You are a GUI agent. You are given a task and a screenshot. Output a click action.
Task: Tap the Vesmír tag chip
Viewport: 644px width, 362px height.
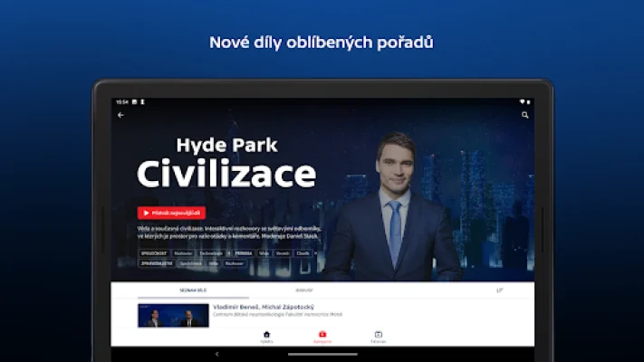pyautogui.click(x=283, y=253)
